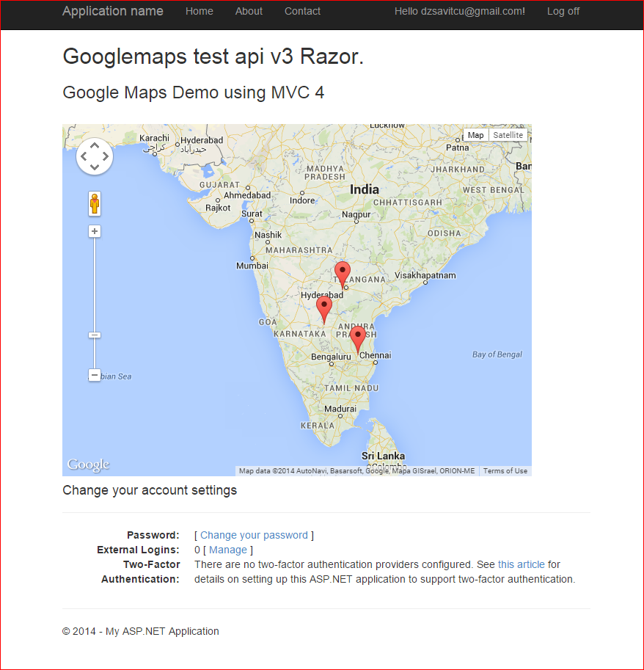
Task: Open the Home nav item
Action: (x=199, y=11)
